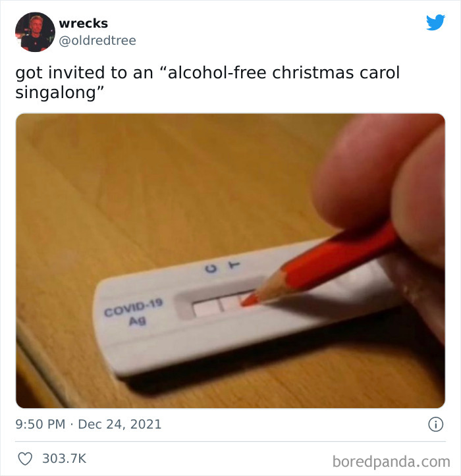Open the wrecks profile avatar

[x=35, y=32]
